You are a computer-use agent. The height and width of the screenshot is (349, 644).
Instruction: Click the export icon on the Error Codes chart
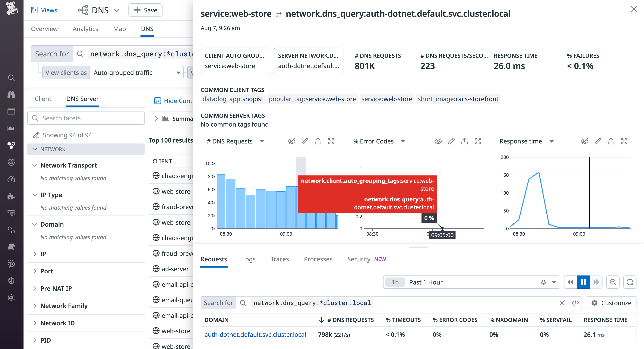click(x=464, y=141)
